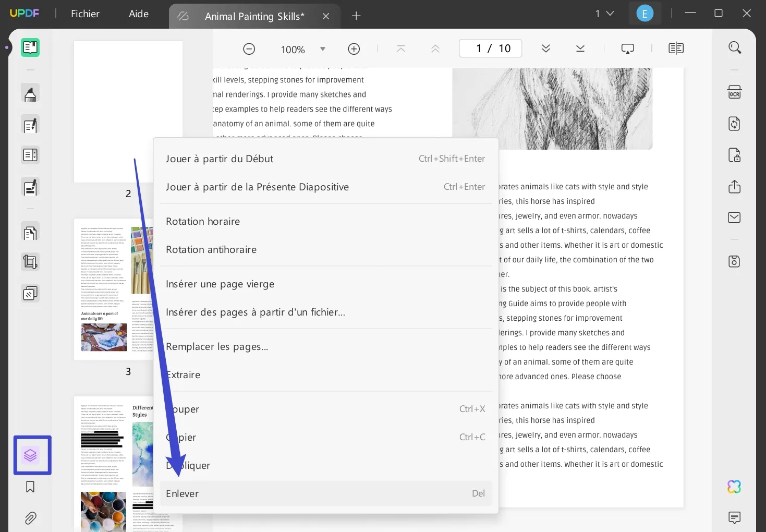Image resolution: width=766 pixels, height=532 pixels.
Task: Select Rotation horaire in the context menu
Action: 203,221
